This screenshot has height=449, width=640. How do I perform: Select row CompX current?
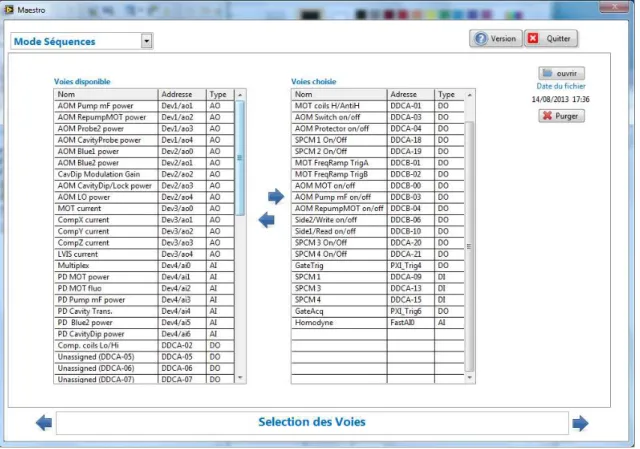point(144,220)
